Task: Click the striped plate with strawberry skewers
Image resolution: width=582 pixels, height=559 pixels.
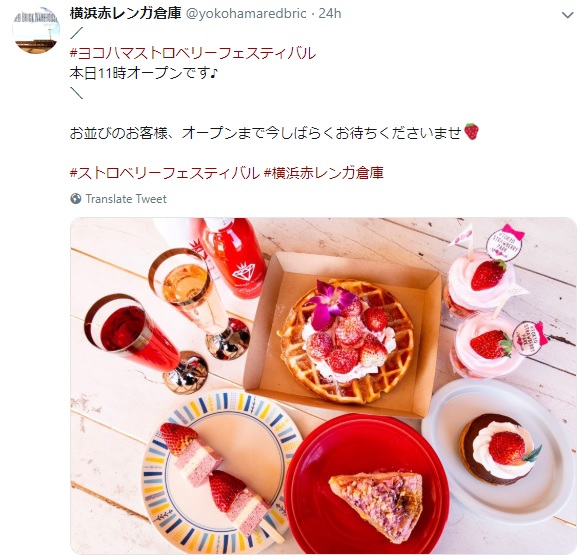Action: [x=219, y=468]
